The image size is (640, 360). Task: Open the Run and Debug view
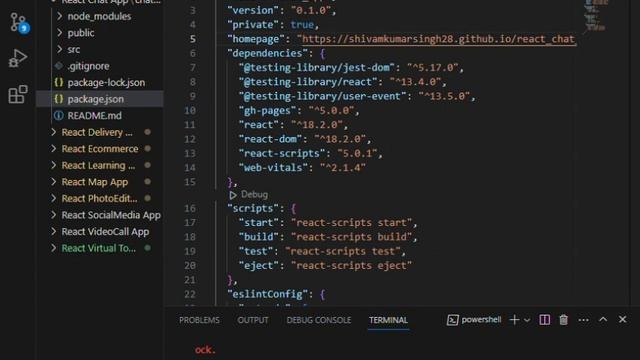(18, 58)
